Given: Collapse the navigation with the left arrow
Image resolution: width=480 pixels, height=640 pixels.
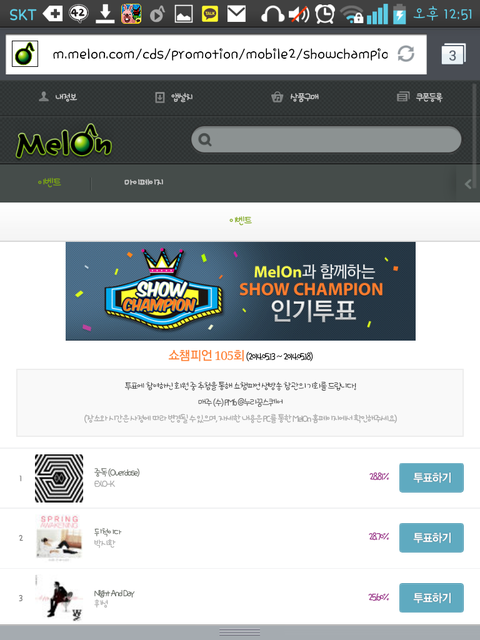Looking at the screenshot, I should (468, 184).
